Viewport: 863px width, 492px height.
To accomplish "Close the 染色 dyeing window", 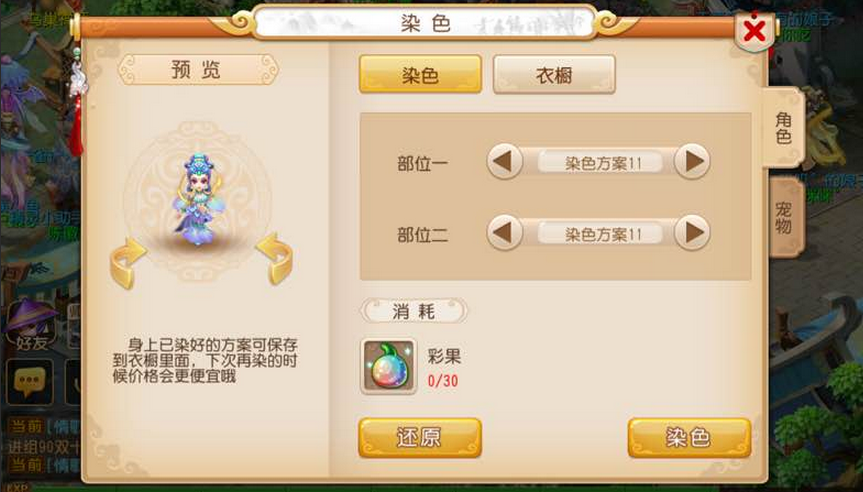I will click(x=754, y=32).
